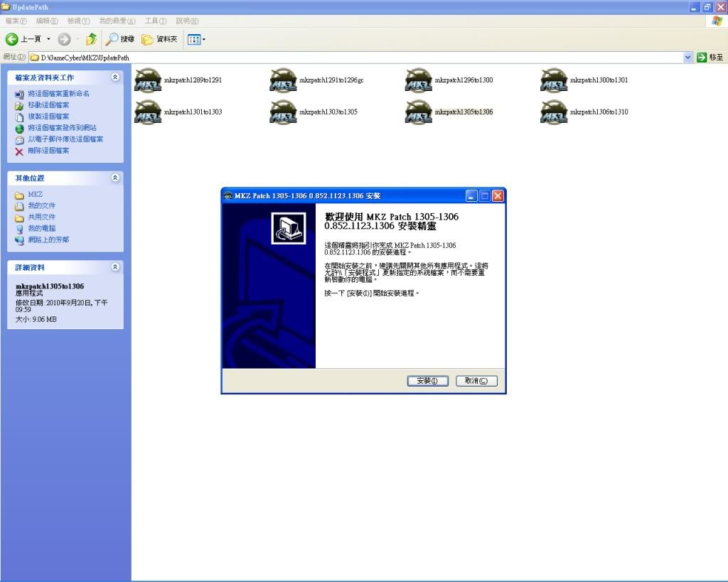Minimize the MKZ Patch installer window

471,196
